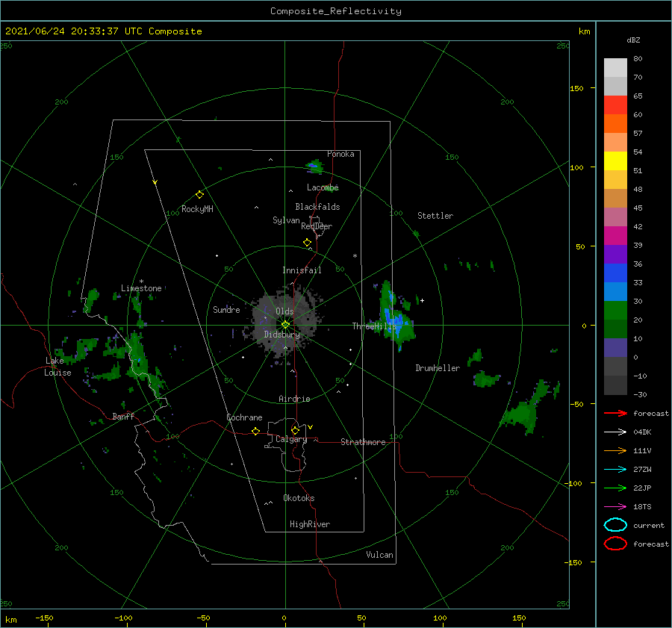Click the yellow 54 dBZ color swatch

tap(615, 161)
